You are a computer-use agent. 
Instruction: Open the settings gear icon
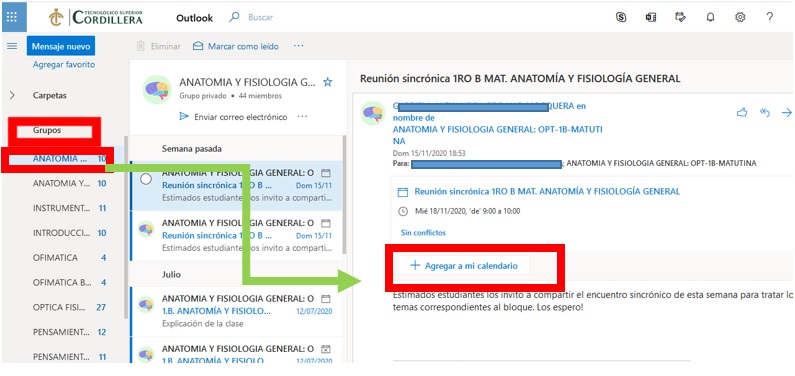[740, 17]
